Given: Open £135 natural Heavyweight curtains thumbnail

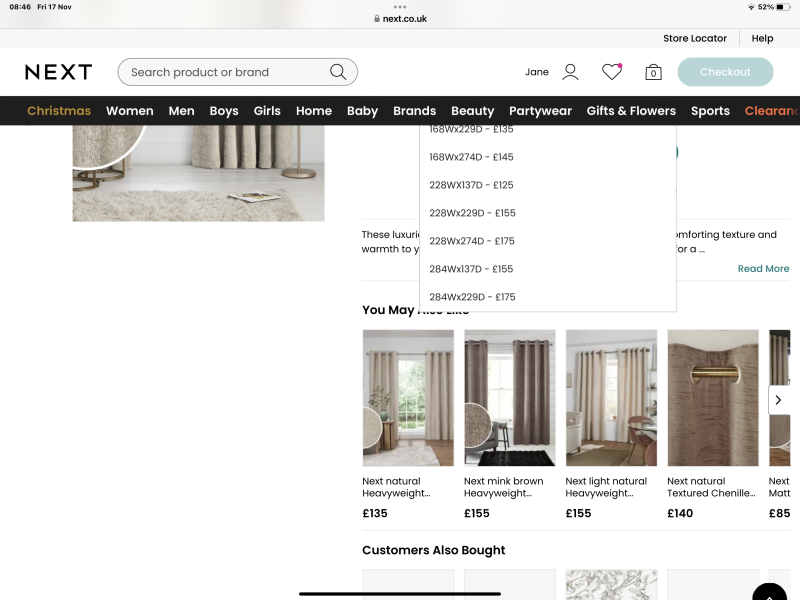Looking at the screenshot, I should point(408,398).
